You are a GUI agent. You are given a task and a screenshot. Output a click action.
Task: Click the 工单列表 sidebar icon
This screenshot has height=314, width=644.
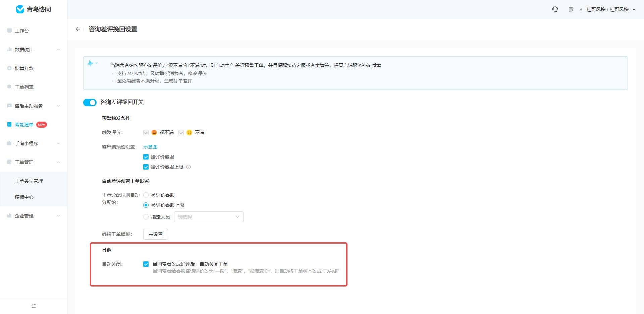(x=9, y=87)
